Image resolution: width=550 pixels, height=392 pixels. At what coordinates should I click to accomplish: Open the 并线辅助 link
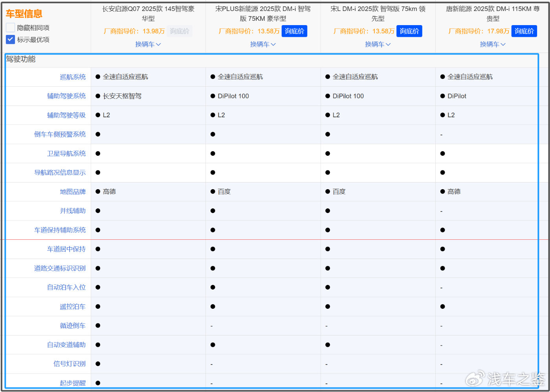coord(73,211)
